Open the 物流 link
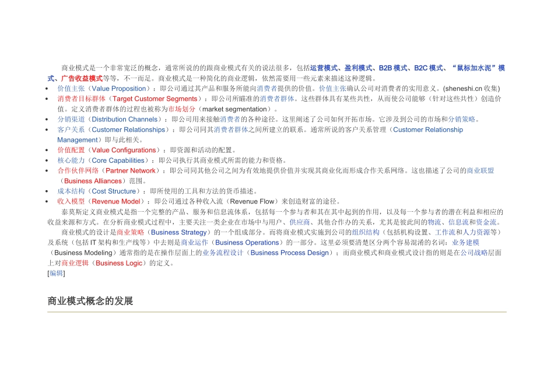554x392 pixels. (434, 222)
